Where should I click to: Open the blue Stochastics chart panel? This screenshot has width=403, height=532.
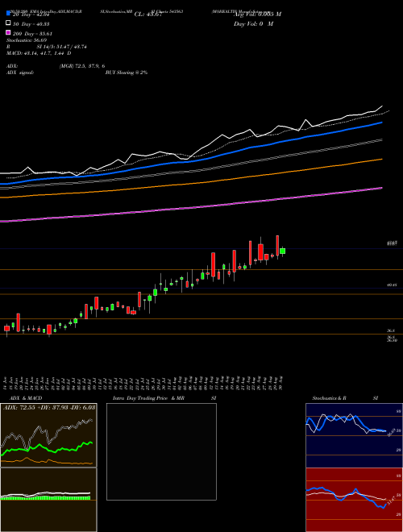click(x=354, y=435)
